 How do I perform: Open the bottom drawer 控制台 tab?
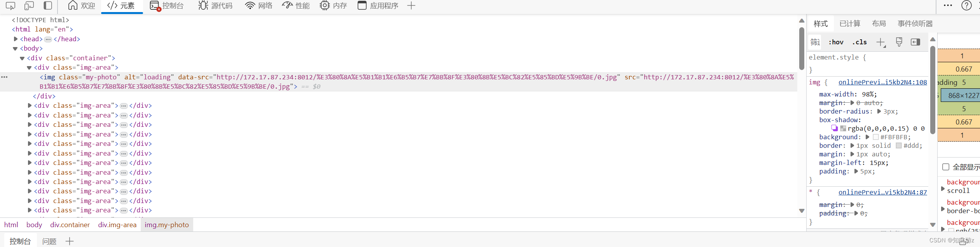point(20,241)
